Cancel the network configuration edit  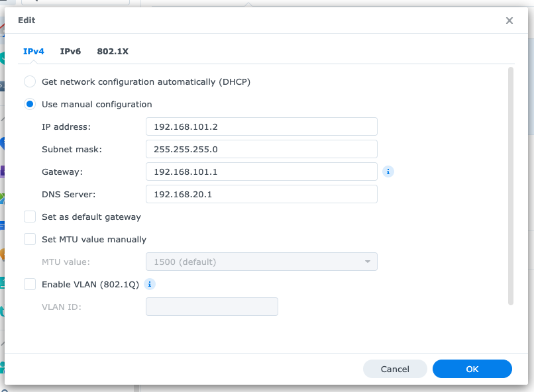pyautogui.click(x=395, y=369)
